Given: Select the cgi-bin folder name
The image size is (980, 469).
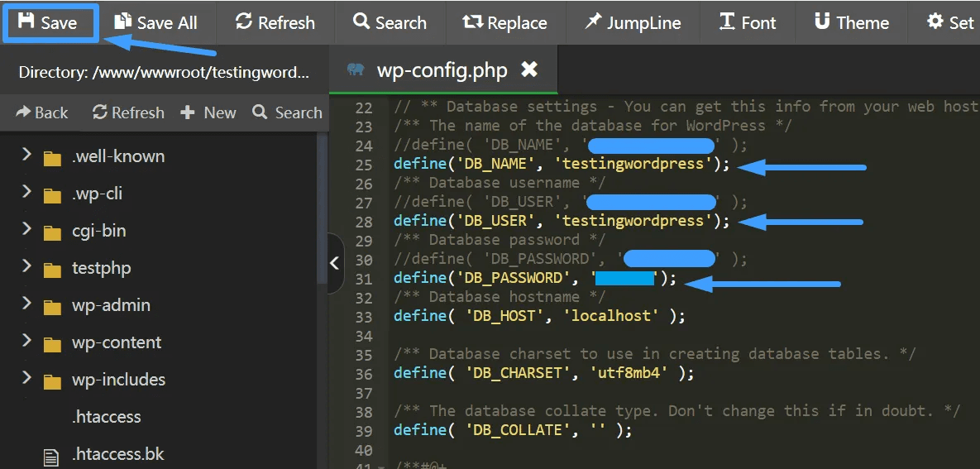Looking at the screenshot, I should click(98, 231).
